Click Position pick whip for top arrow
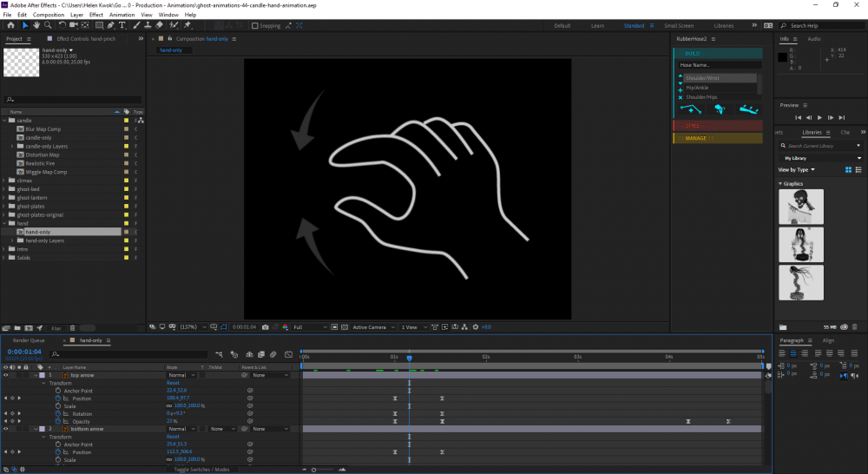This screenshot has width=868, height=474. click(250, 398)
